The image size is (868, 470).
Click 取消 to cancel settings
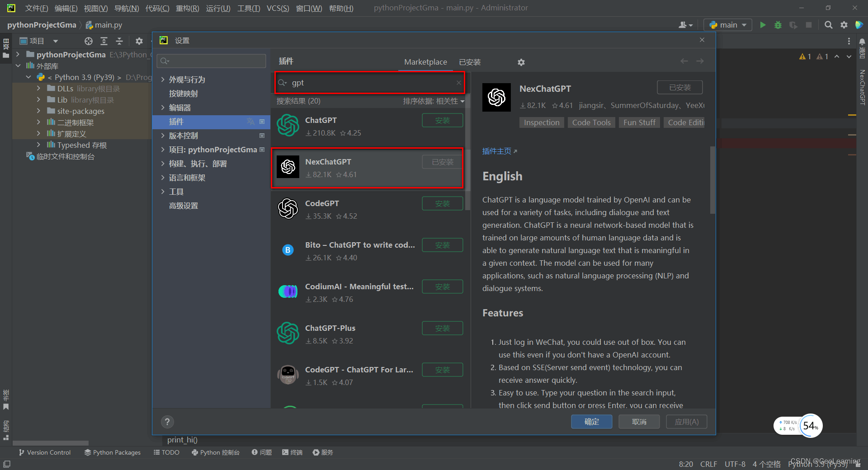(x=639, y=422)
